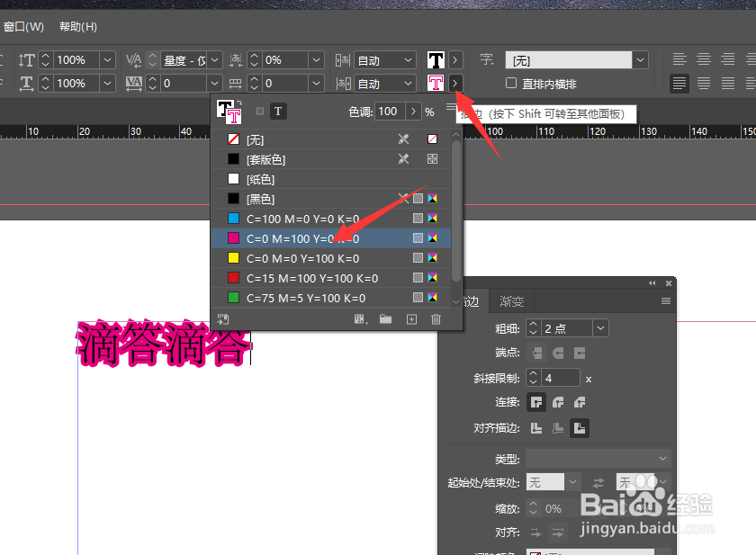The image size is (756, 555).
Task: Select the bevel join 连接 icon
Action: point(580,402)
